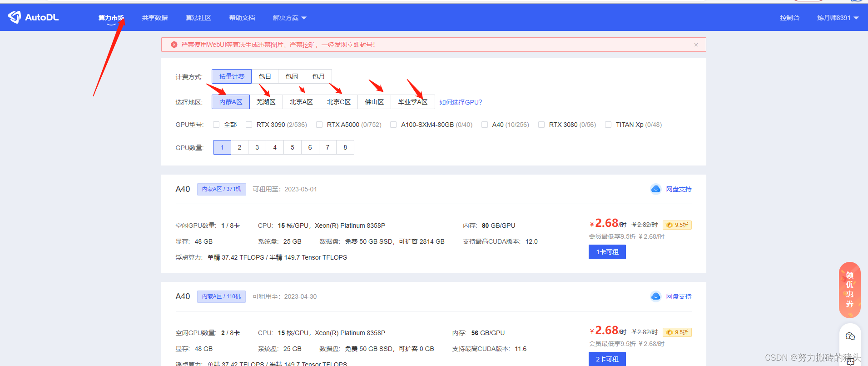The image size is (868, 366).
Task: Open the WeChat support chat icon
Action: coord(850,336)
